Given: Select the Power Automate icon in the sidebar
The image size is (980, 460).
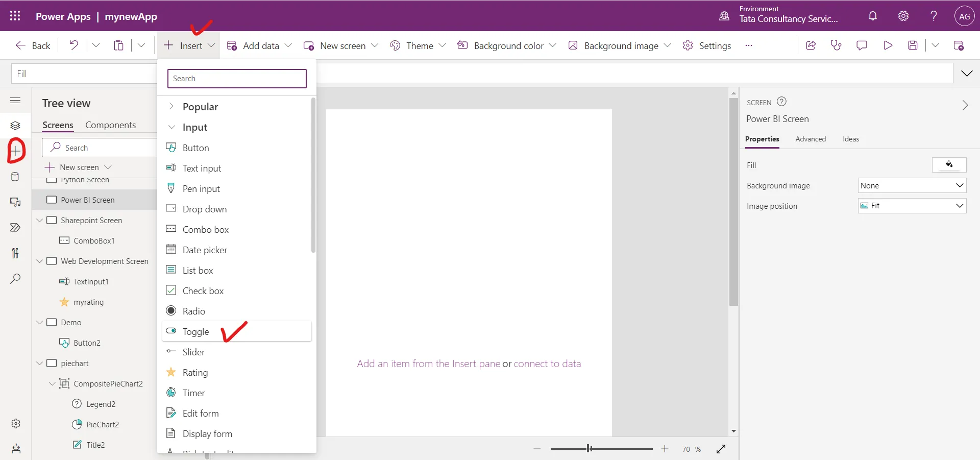Looking at the screenshot, I should pos(15,228).
